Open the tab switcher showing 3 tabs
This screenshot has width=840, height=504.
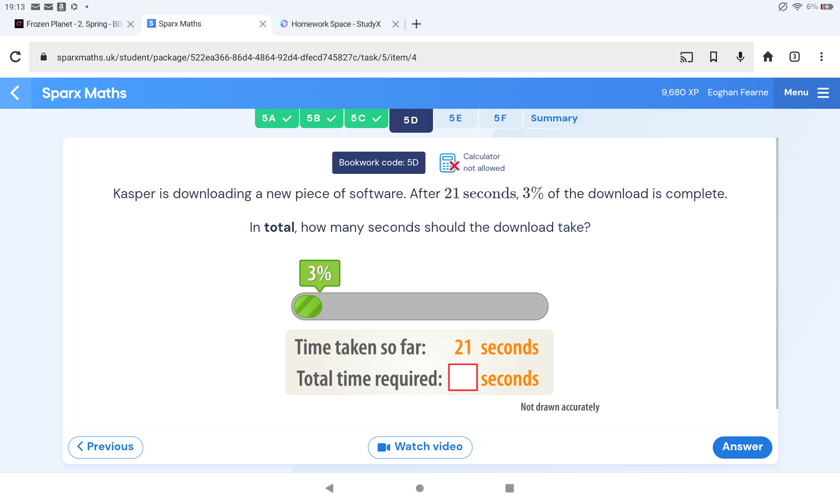pos(795,57)
